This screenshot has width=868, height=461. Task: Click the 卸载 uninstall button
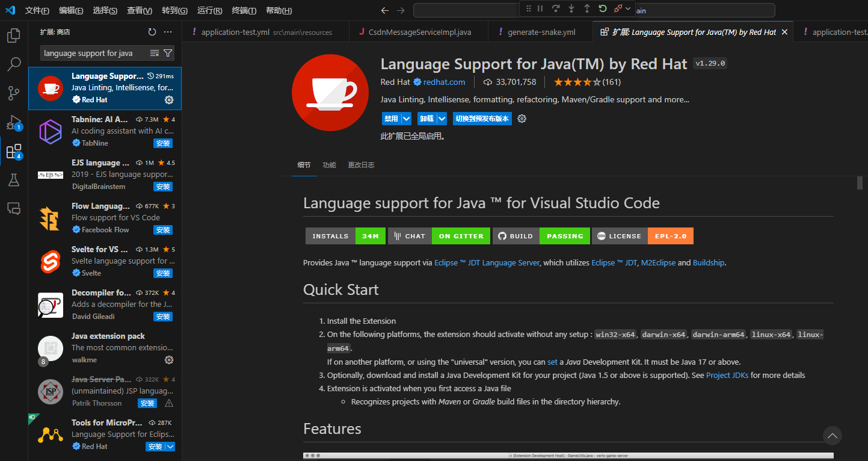pos(427,119)
